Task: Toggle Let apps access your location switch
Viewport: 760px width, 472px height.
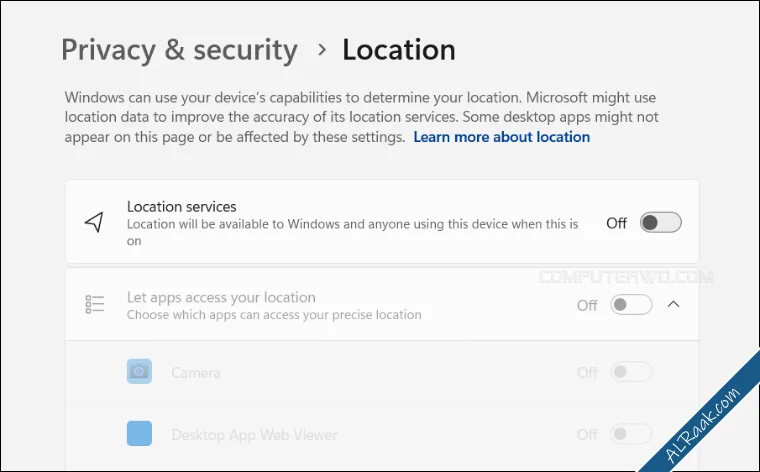Action: (x=631, y=304)
